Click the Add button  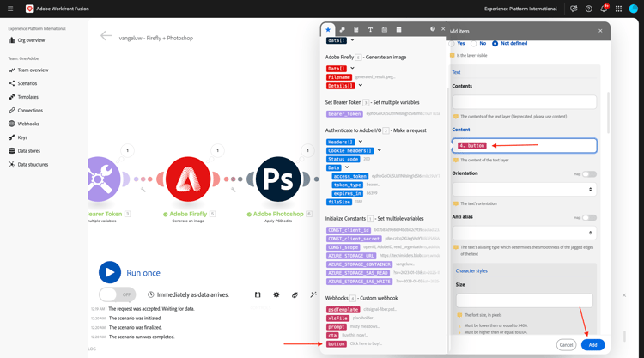tap(592, 345)
